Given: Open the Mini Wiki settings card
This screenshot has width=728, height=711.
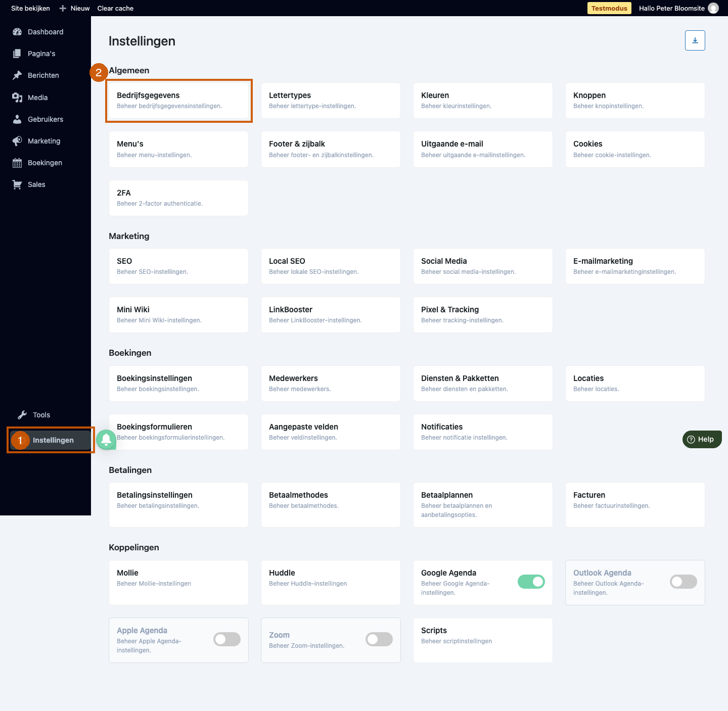Looking at the screenshot, I should pos(178,315).
